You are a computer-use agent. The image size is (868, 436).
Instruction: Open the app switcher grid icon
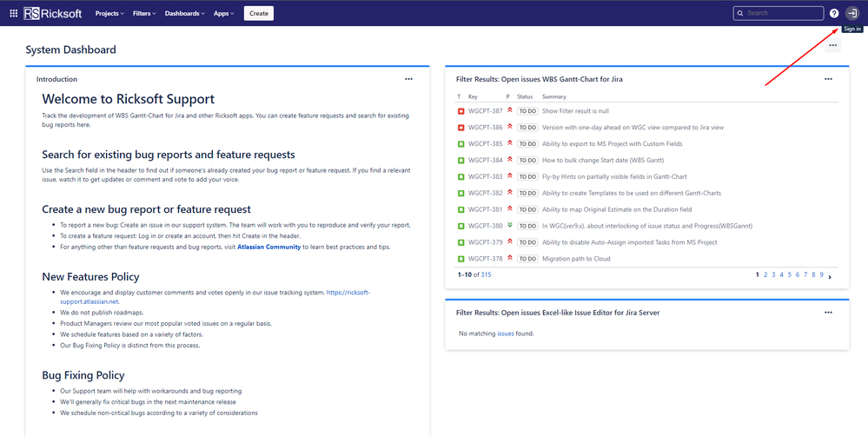(14, 13)
